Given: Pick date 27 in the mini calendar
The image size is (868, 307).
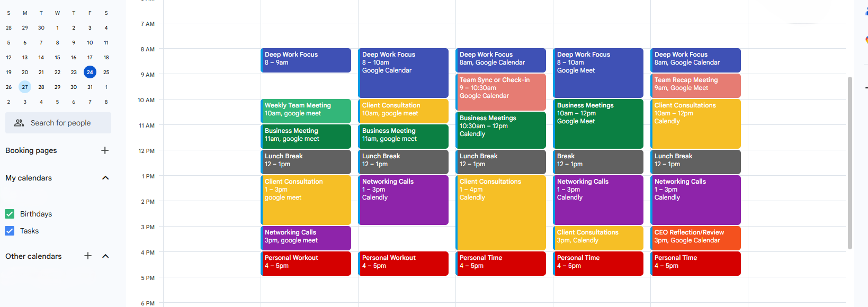Looking at the screenshot, I should point(25,87).
